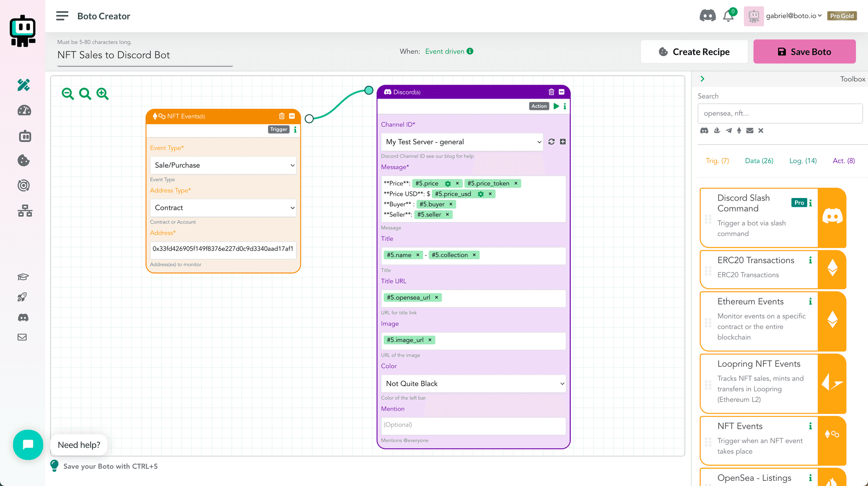868x486 pixels.
Task: Reset the canvas zoom
Action: point(85,94)
